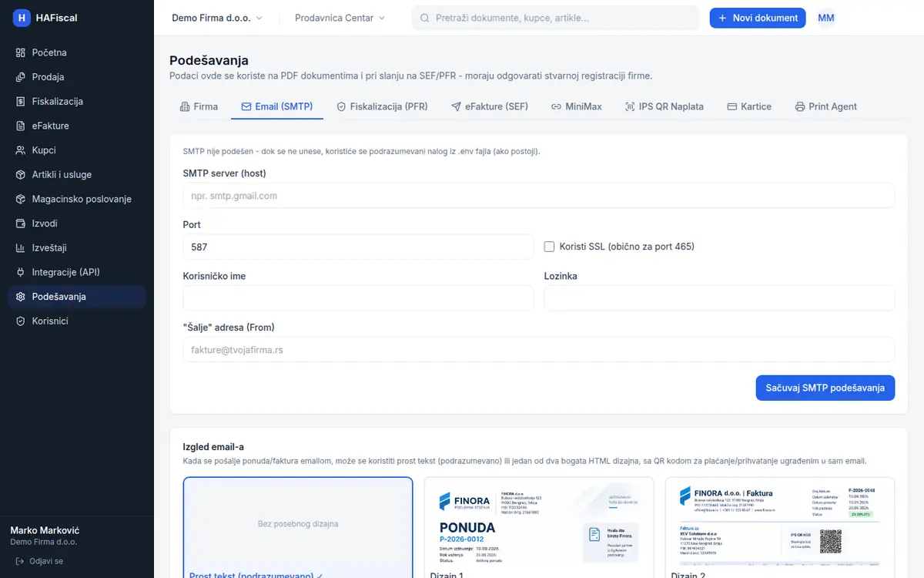Select the Dizajn 1 PONUDA email preview
The height and width of the screenshot is (578, 924).
(539, 527)
